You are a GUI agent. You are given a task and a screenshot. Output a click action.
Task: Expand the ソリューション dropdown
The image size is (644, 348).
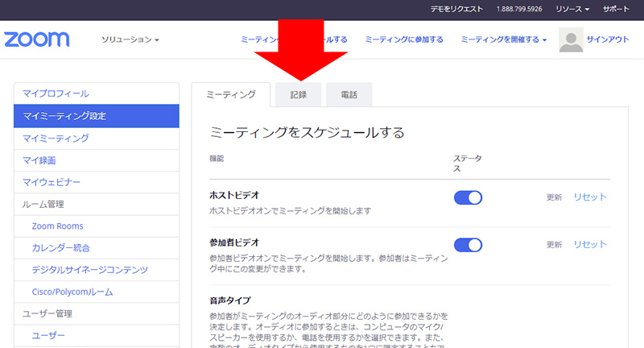click(x=130, y=39)
